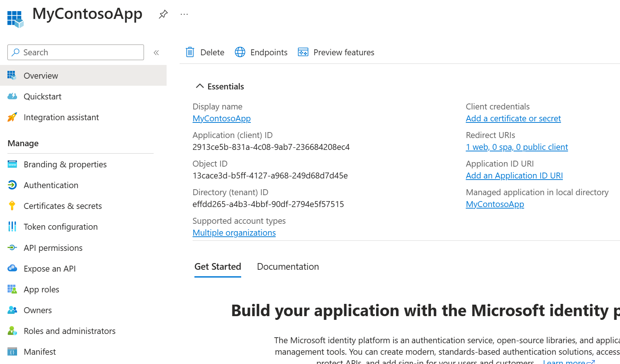Open Token configuration via its icon
620x364 pixels.
pos(12,226)
